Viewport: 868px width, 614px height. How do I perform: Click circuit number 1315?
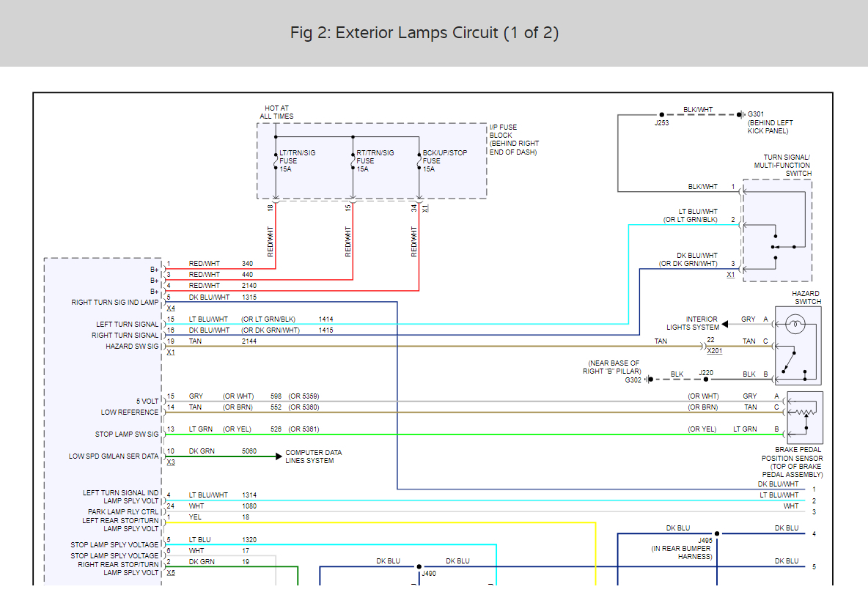(249, 297)
